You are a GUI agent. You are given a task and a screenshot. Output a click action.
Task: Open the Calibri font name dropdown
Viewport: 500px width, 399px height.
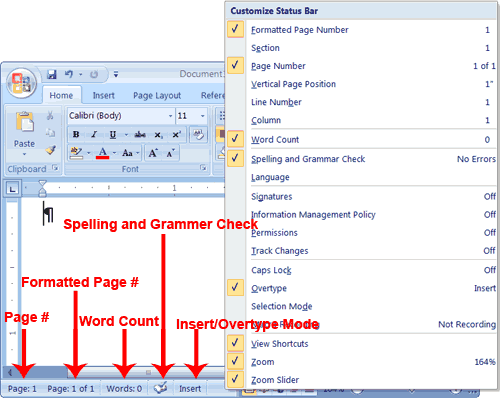coord(170,116)
